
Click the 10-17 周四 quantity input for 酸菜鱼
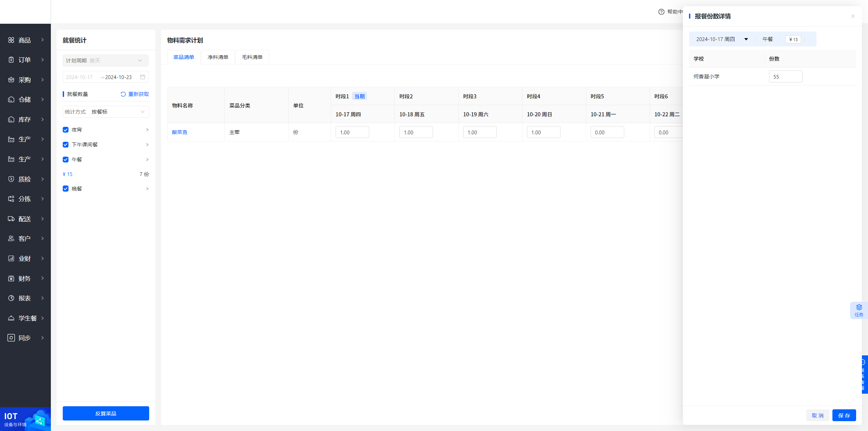[352, 132]
